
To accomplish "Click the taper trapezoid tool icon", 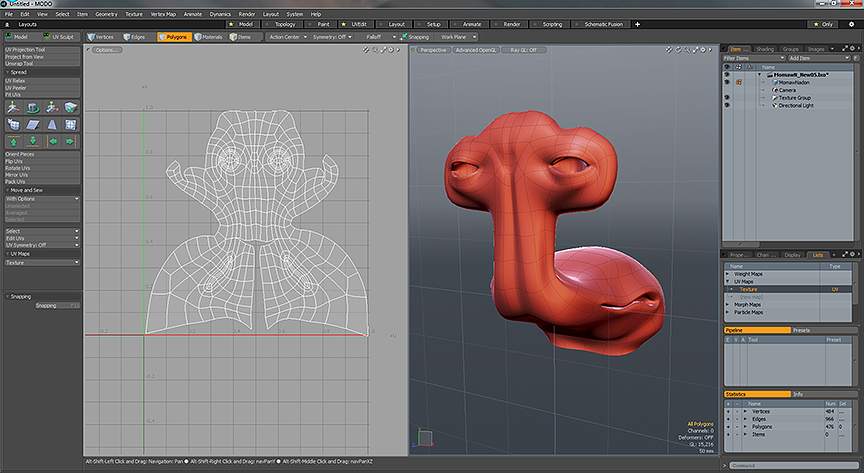I will click(x=52, y=125).
